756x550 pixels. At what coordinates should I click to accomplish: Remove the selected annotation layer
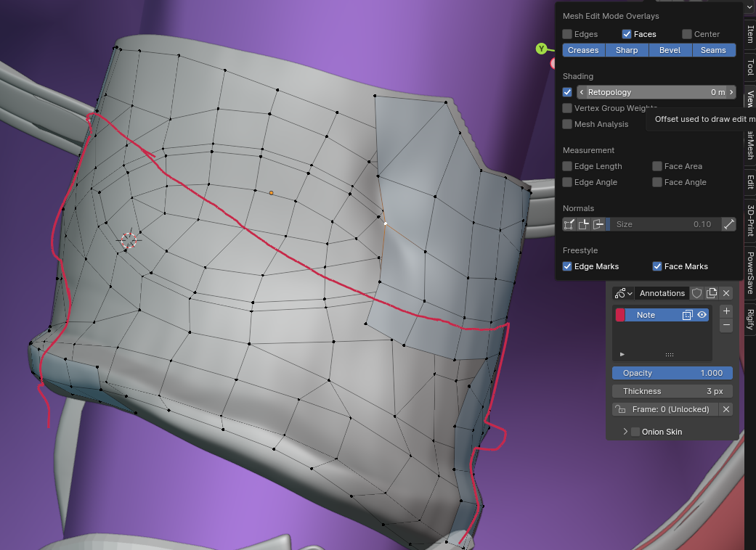pos(726,327)
